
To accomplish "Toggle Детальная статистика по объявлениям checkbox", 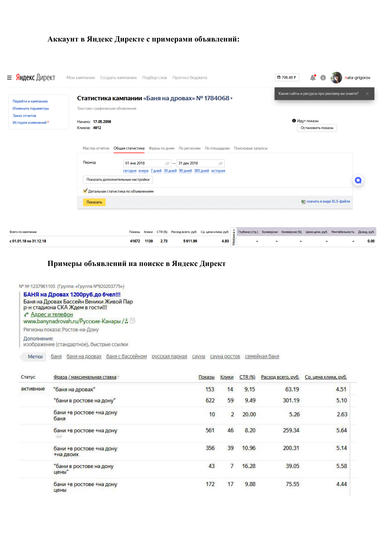I will pyautogui.click(x=85, y=191).
